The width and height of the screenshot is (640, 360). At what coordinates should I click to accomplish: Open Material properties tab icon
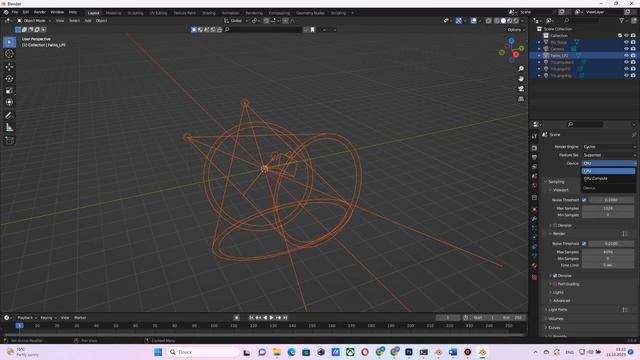click(x=534, y=265)
